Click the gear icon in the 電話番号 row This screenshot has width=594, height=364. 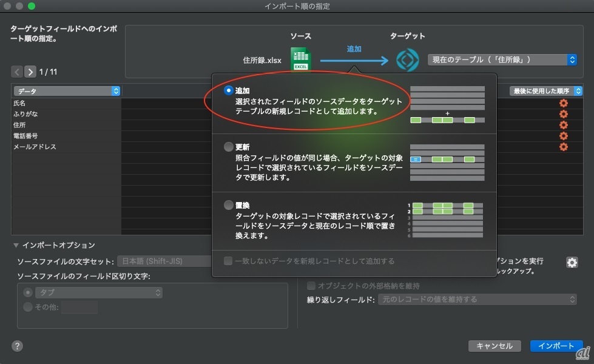click(563, 136)
